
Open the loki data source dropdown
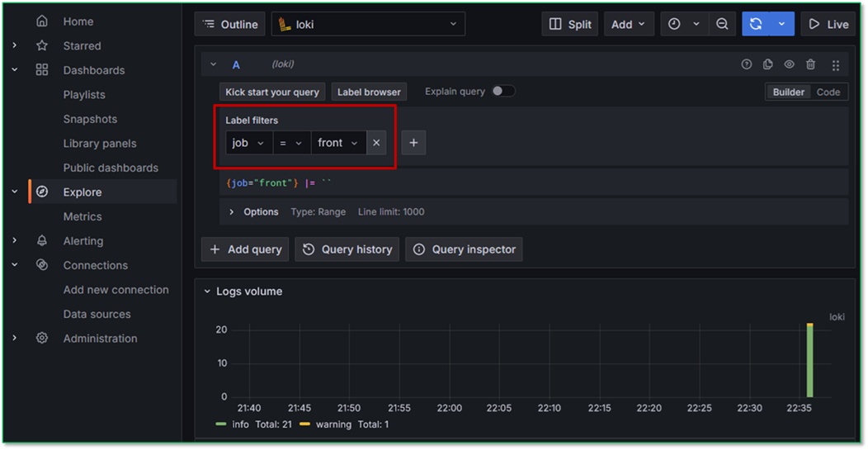[x=368, y=25]
